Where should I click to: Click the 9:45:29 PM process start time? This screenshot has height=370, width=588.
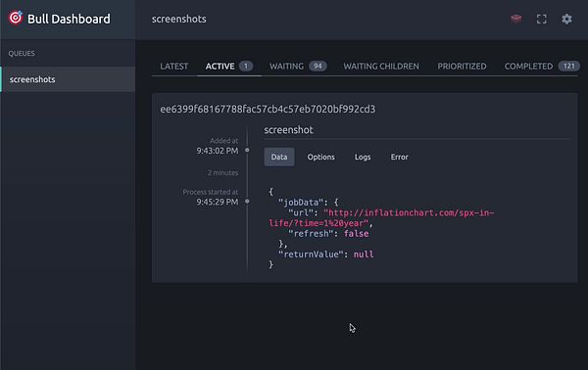click(218, 203)
